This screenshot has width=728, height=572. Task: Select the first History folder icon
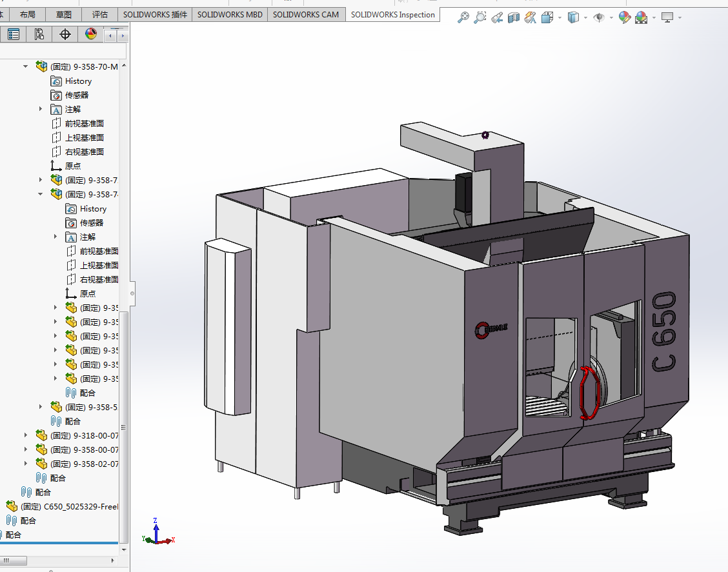pos(56,81)
